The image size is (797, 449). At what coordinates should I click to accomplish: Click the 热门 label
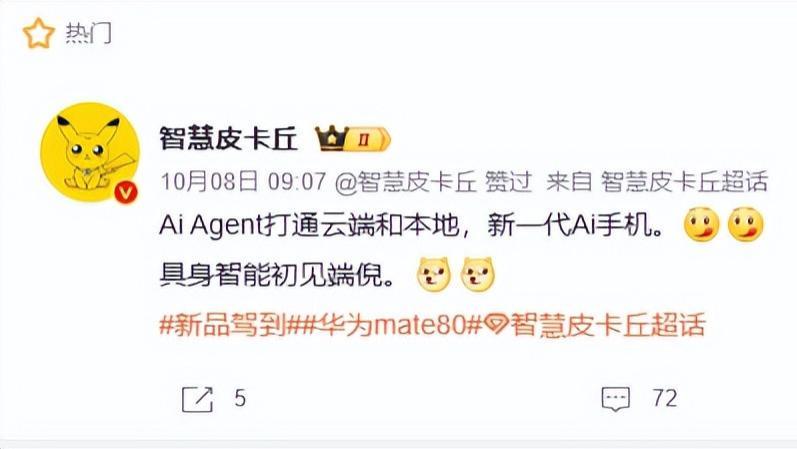[88, 34]
